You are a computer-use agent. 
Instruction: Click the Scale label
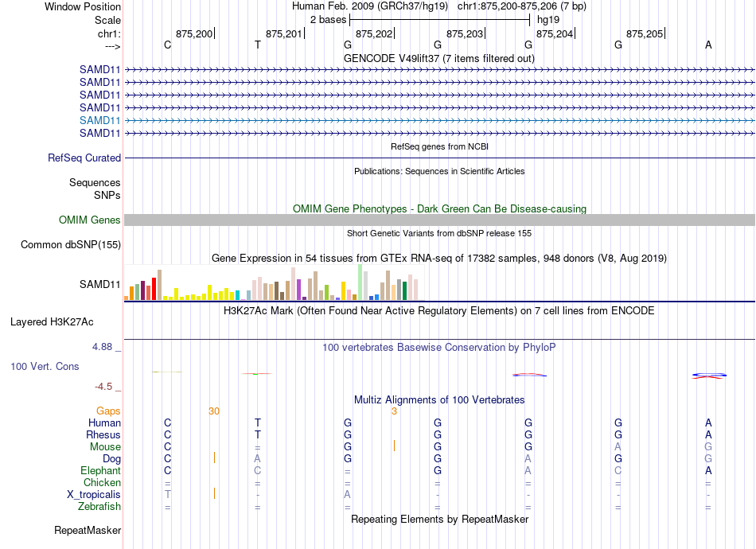coord(107,20)
